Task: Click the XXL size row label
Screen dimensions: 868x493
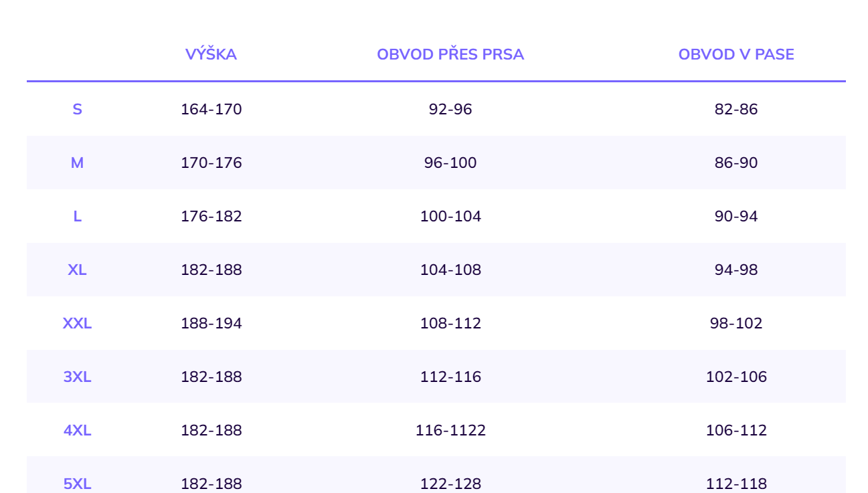Action: click(77, 323)
